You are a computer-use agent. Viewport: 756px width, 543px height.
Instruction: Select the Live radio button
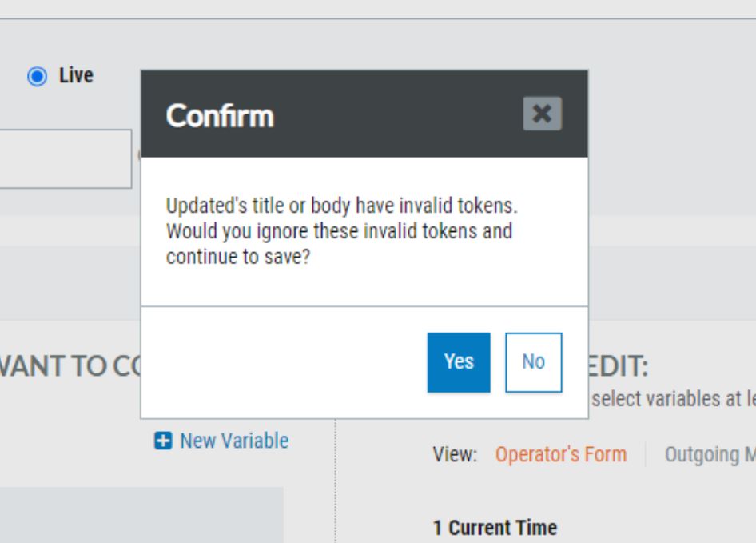[37, 76]
